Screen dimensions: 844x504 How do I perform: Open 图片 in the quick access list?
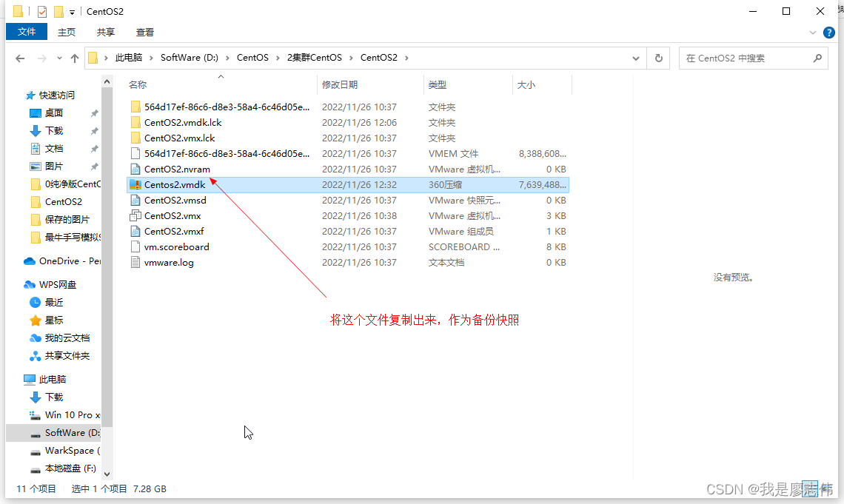(54, 167)
